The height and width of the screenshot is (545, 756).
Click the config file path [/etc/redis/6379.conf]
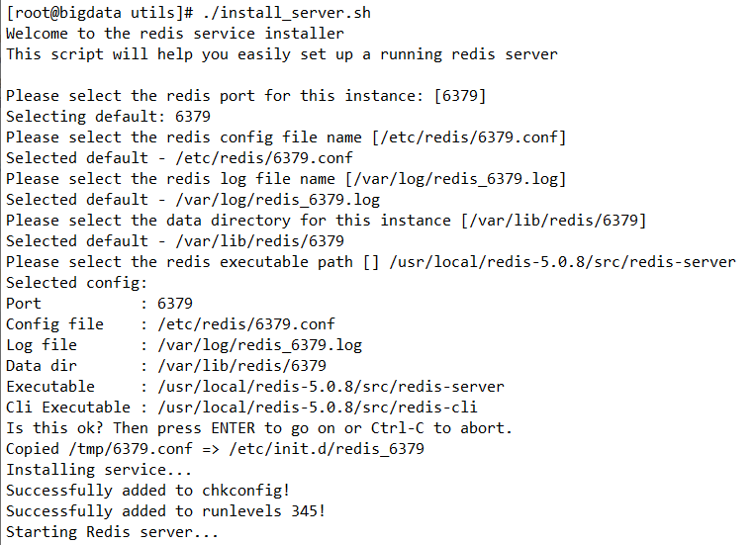pyautogui.click(x=469, y=136)
